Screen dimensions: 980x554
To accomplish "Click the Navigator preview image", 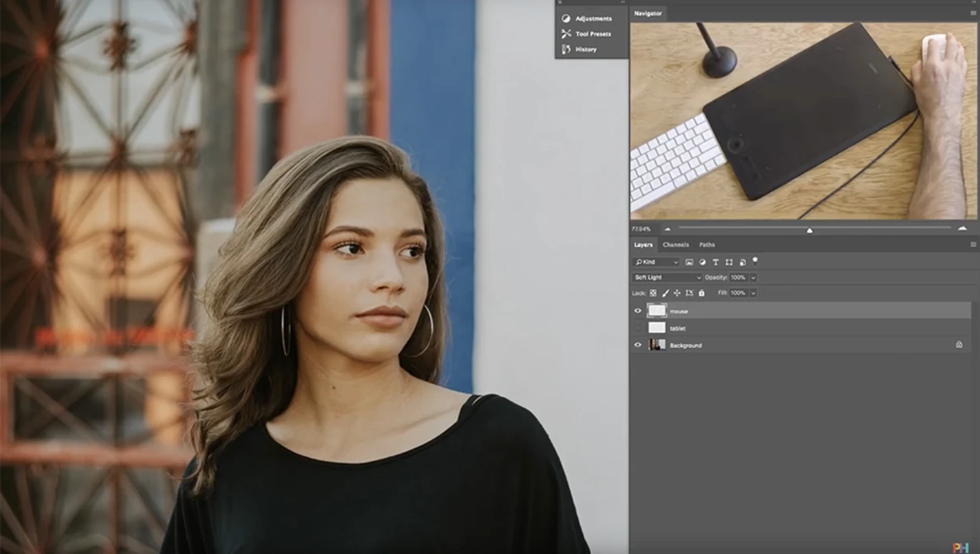I will 803,122.
